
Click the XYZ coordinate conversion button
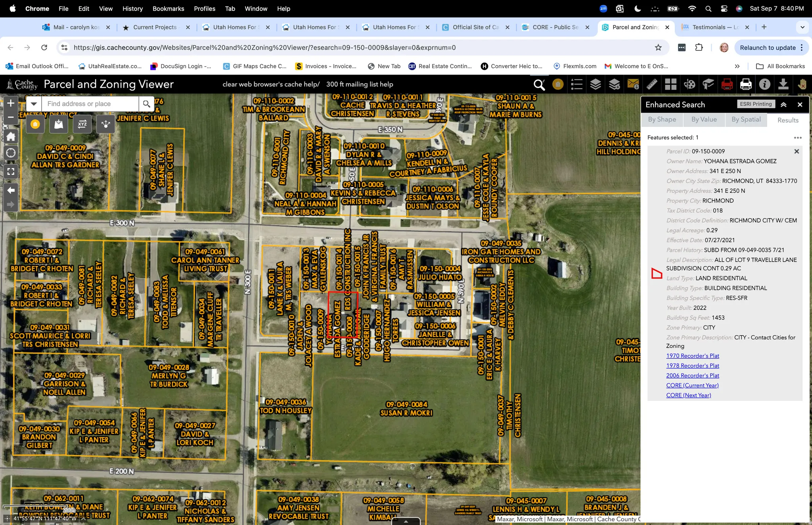82,124
